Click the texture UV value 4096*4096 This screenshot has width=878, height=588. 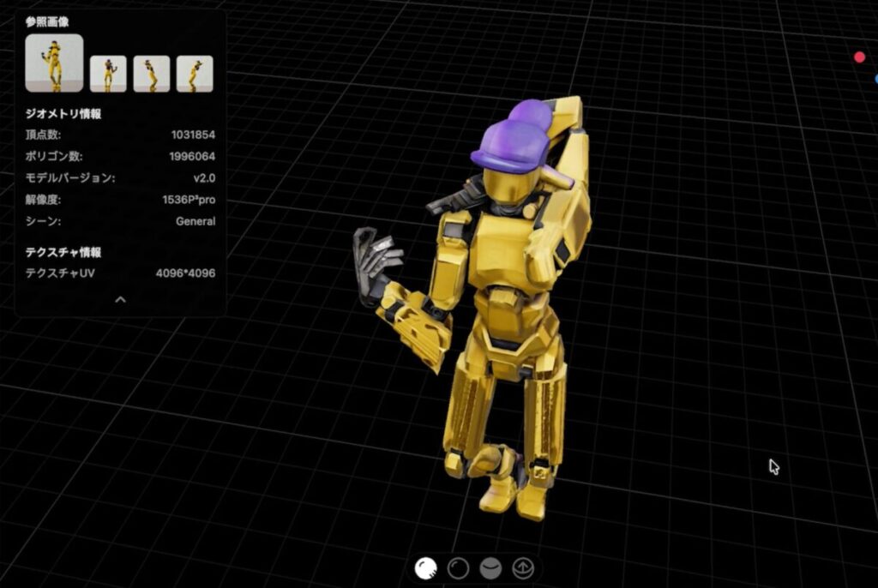coord(185,273)
